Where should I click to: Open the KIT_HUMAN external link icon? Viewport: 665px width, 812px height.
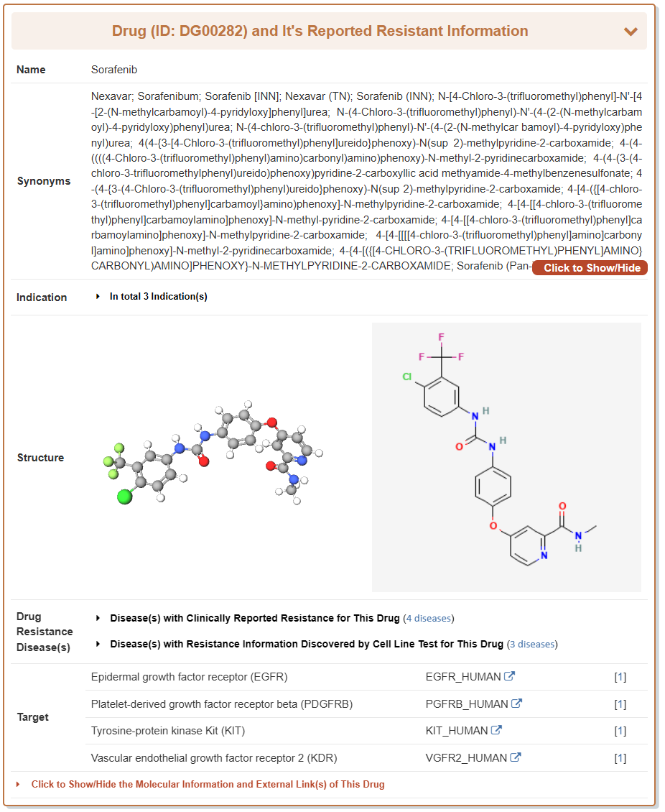(496, 730)
